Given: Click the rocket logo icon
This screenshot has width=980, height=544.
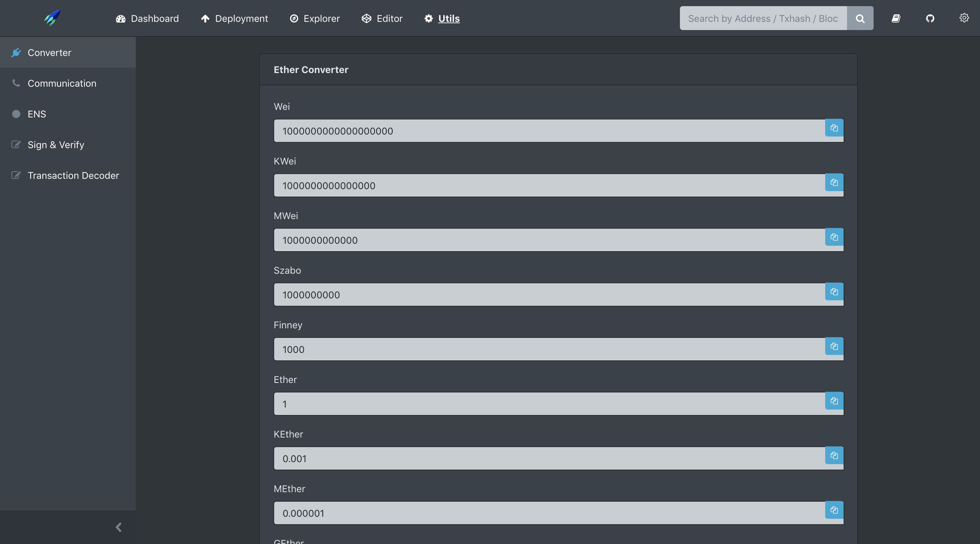Looking at the screenshot, I should coord(52,17).
